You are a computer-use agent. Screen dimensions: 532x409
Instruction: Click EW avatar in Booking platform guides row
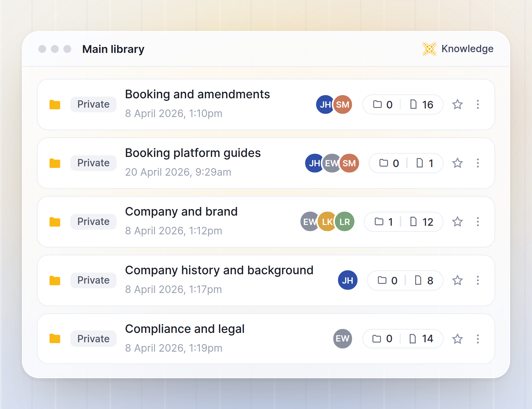[331, 163]
